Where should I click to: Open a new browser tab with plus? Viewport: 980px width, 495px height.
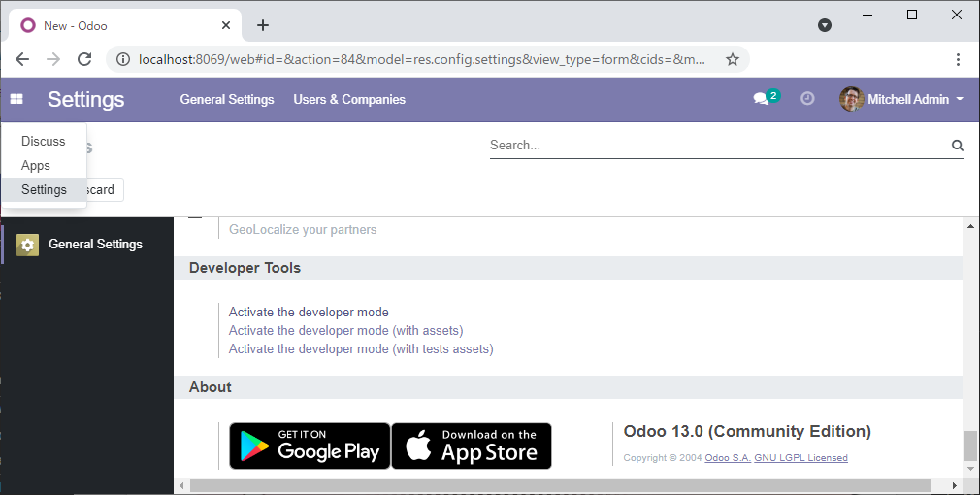(x=263, y=25)
